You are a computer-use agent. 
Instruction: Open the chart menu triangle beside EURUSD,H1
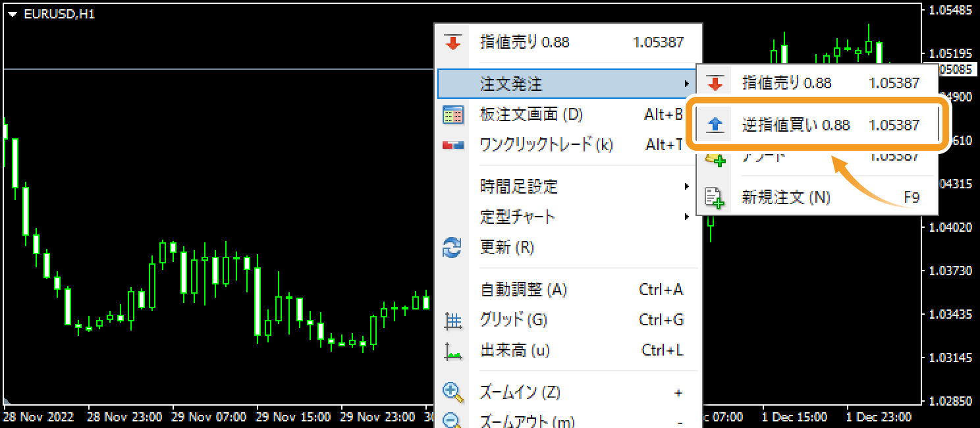(x=13, y=14)
